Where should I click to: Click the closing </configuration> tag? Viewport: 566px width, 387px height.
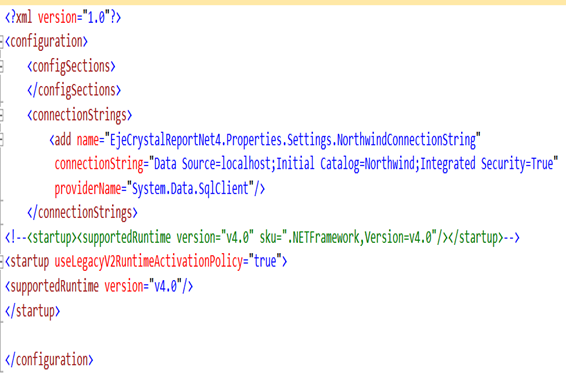pyautogui.click(x=49, y=360)
